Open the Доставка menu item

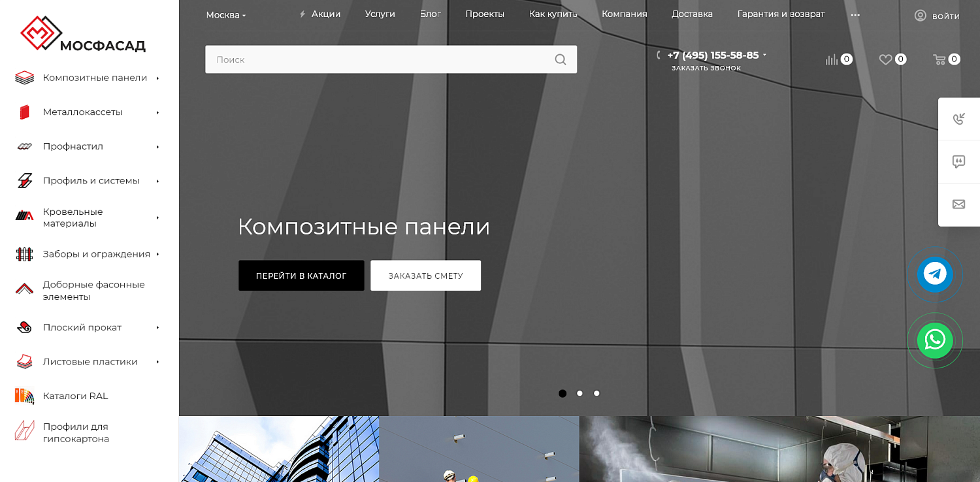[x=693, y=14]
